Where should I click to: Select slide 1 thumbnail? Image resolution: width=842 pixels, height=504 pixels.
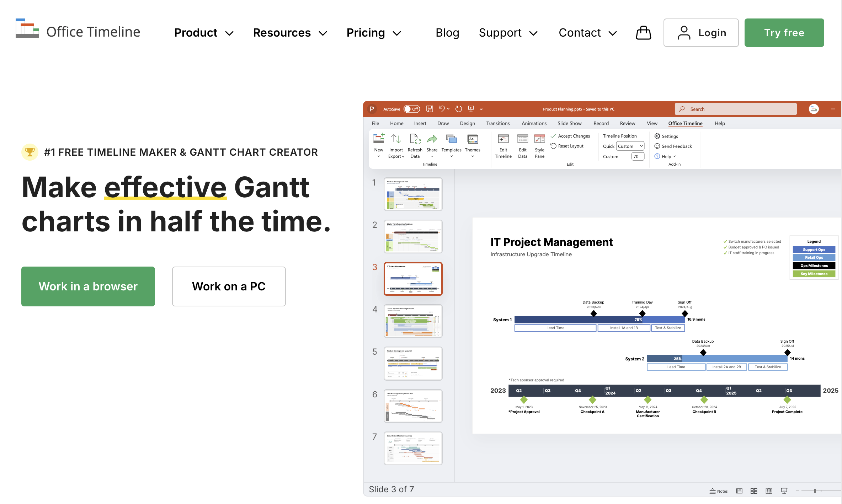[413, 194]
